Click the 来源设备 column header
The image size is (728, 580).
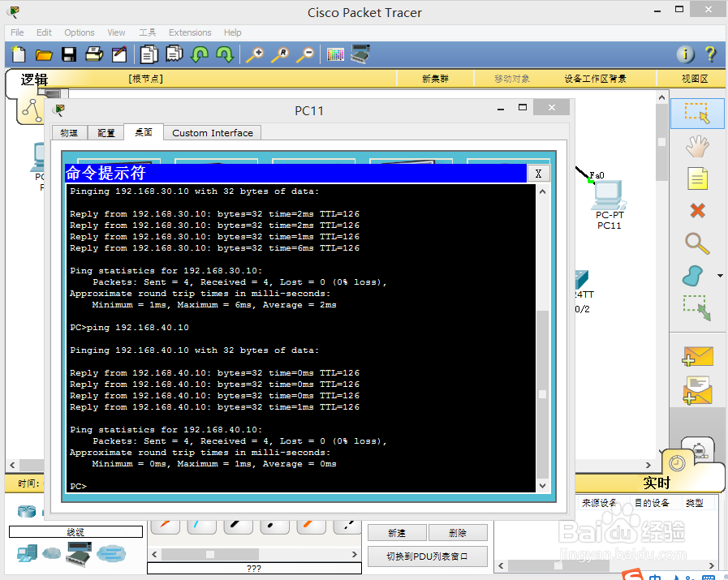pyautogui.click(x=600, y=503)
